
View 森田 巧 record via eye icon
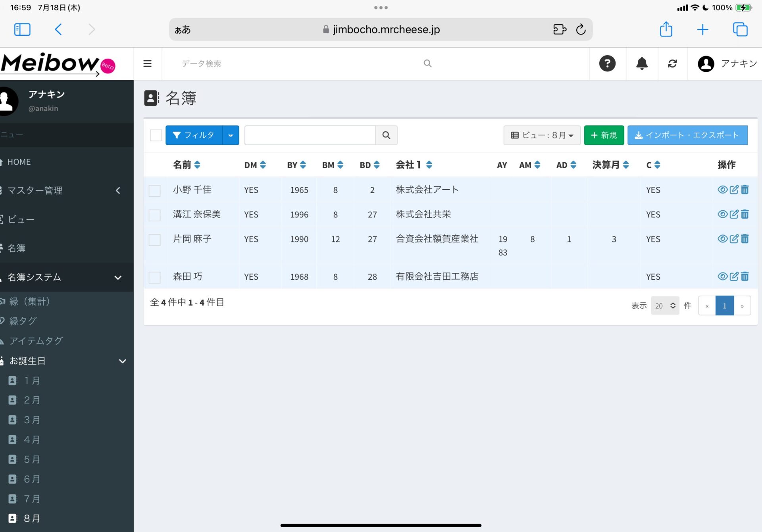tap(723, 277)
